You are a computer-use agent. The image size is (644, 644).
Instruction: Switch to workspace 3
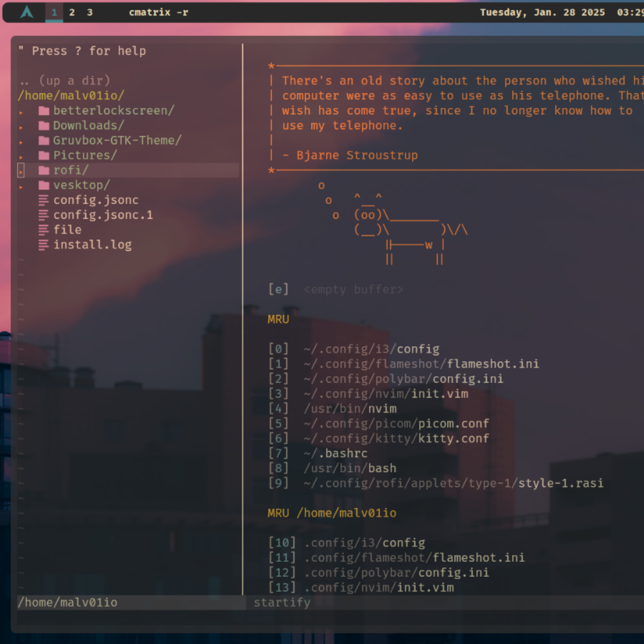tap(90, 12)
